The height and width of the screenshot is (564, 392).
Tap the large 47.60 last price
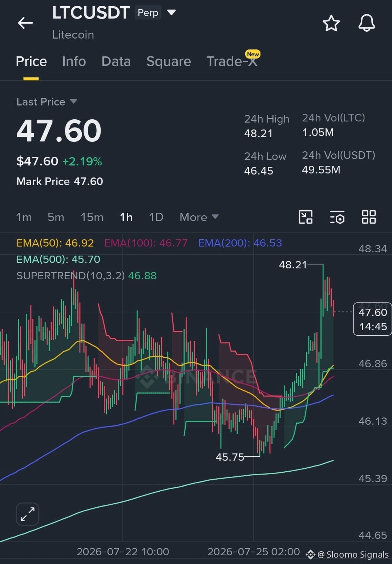(59, 131)
